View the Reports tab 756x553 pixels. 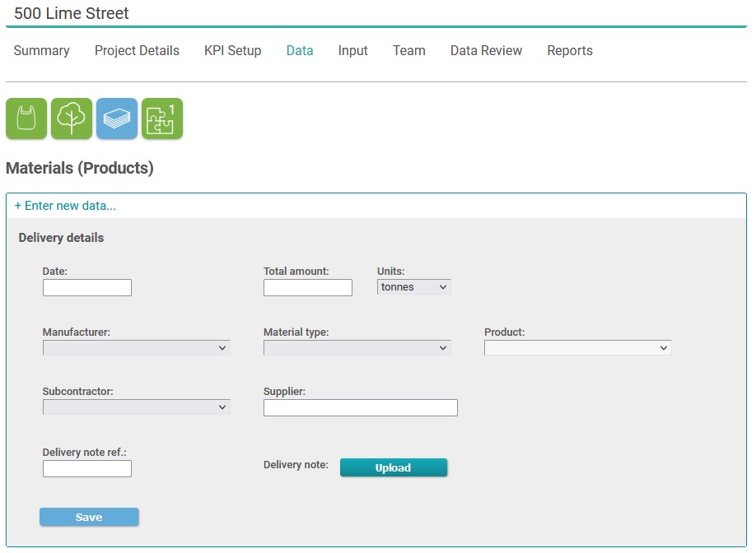tap(570, 50)
